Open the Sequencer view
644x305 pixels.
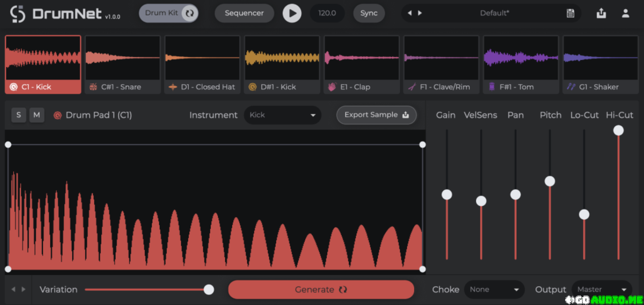[x=244, y=13]
